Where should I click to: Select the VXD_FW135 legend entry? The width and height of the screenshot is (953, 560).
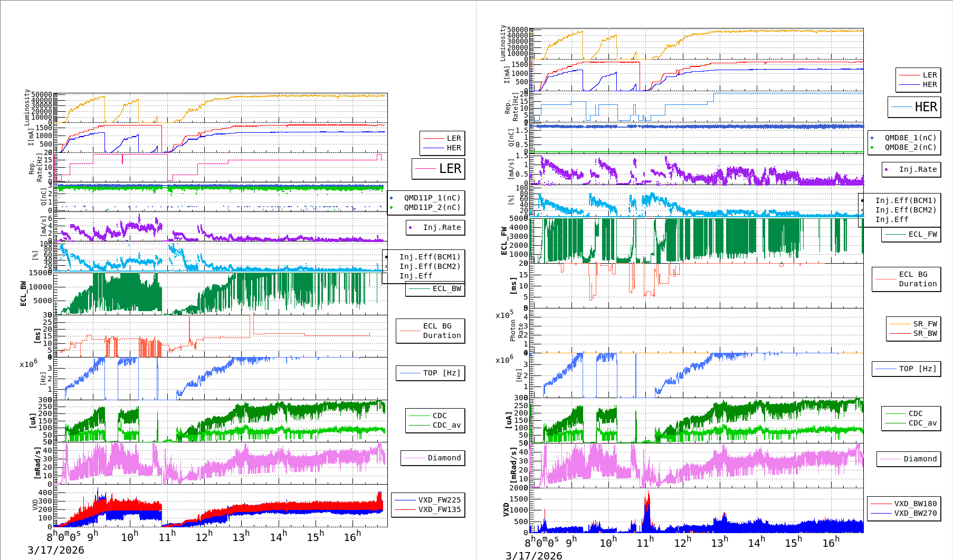[x=439, y=509]
